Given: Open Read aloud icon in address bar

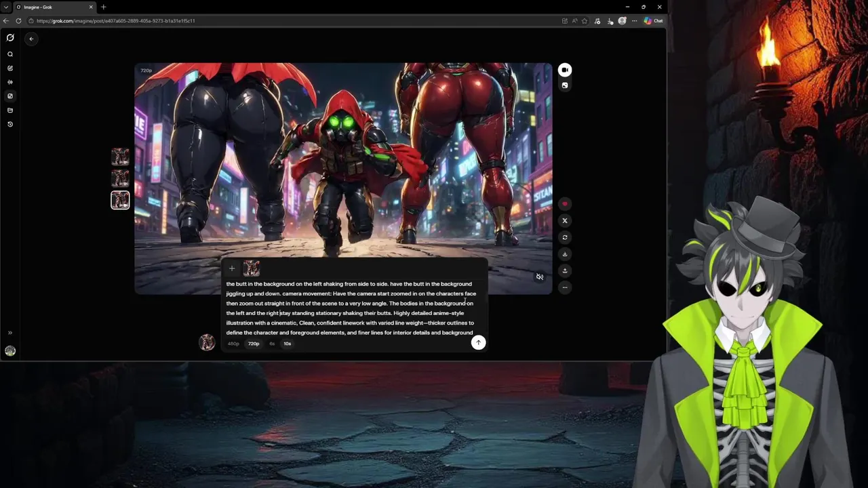Looking at the screenshot, I should click(x=574, y=21).
